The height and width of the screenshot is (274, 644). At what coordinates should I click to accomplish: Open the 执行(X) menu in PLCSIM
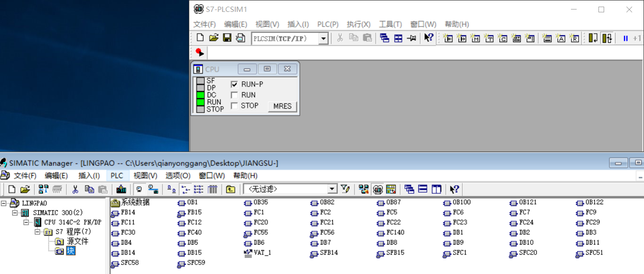click(358, 24)
